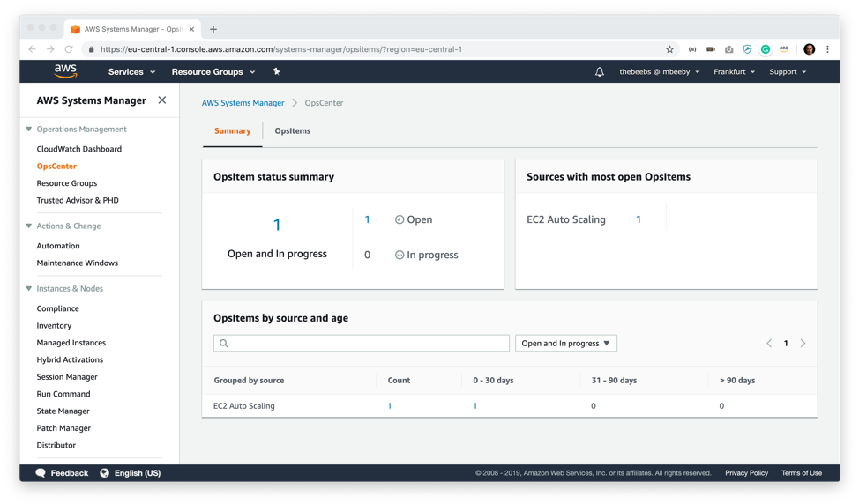The width and height of the screenshot is (859, 504).
Task: Open CloudWatch Dashboard in sidebar
Action: click(78, 149)
